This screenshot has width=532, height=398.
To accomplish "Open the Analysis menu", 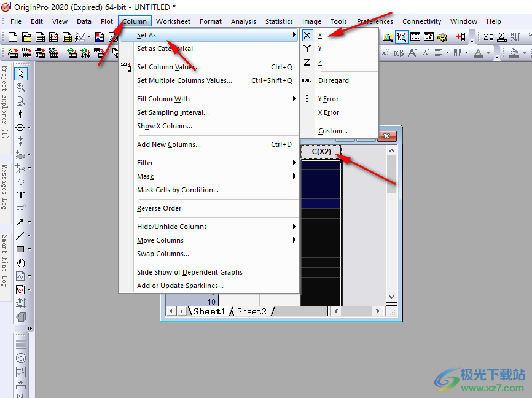I will 243,21.
